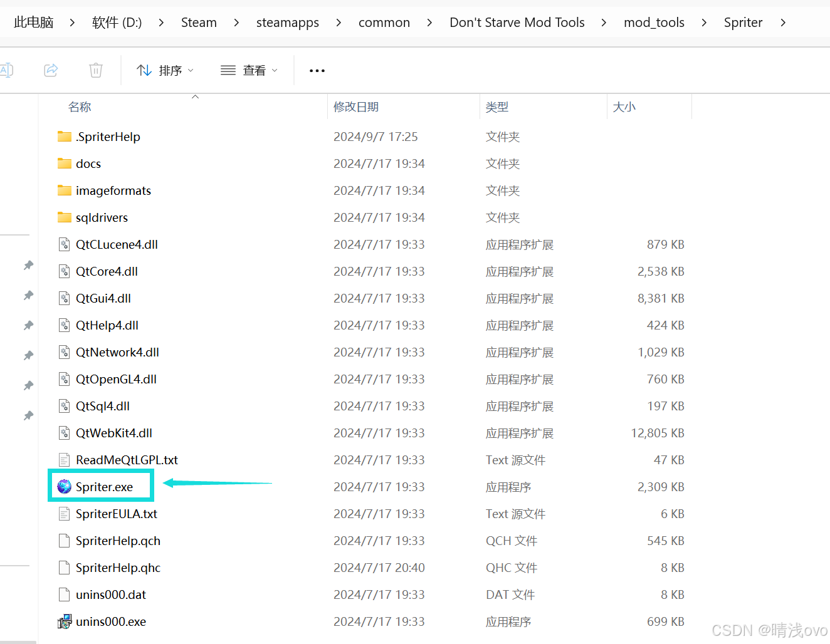Screen dimensions: 830x644
Task: Click the docs folder icon
Action: pos(64,164)
